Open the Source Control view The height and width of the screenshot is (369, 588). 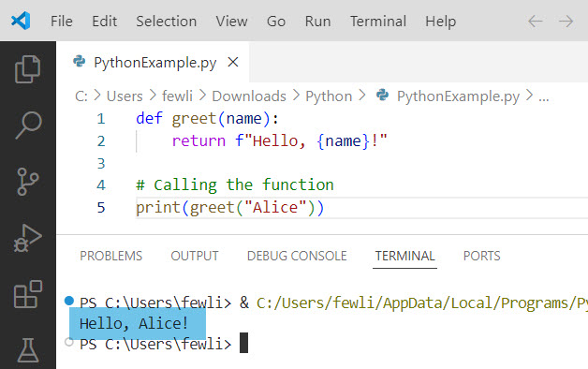28,182
